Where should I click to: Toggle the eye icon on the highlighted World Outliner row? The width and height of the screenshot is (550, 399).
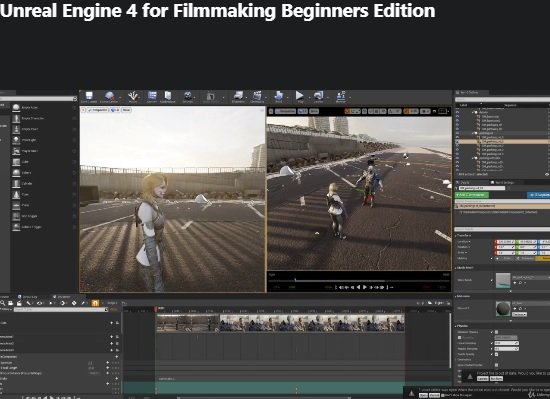(x=457, y=142)
